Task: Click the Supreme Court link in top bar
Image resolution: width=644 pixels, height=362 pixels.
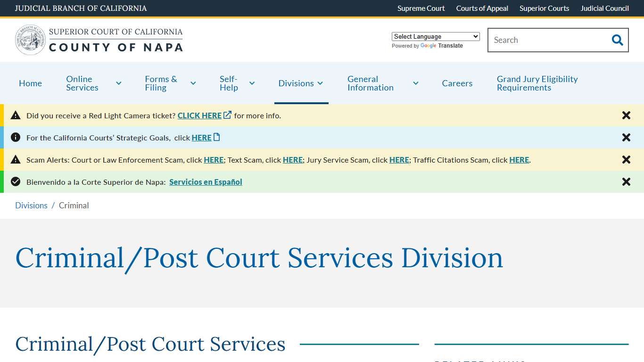Action: (421, 8)
